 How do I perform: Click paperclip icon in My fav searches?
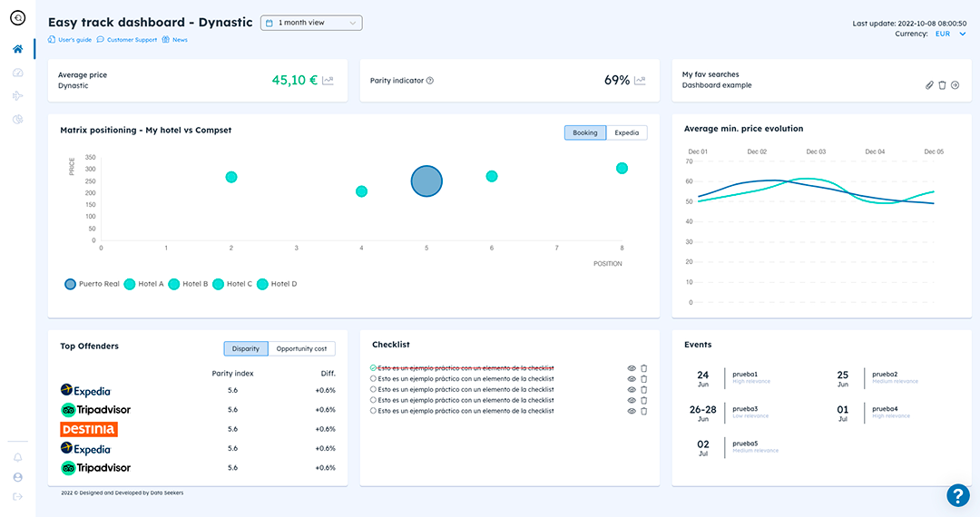click(929, 85)
